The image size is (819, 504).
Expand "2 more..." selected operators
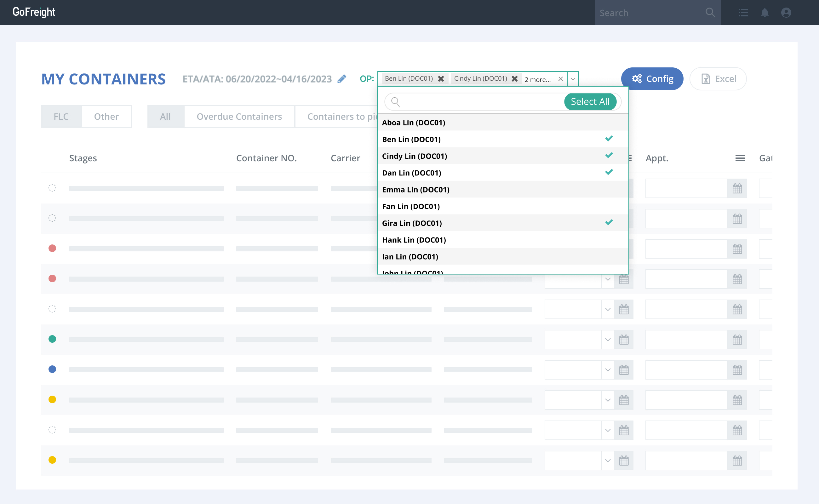[537, 79]
